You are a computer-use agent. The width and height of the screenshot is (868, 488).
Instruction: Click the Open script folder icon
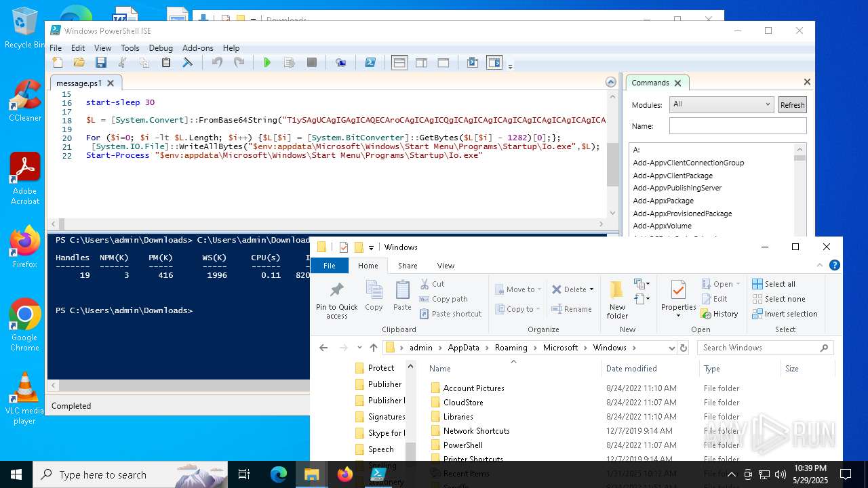79,62
